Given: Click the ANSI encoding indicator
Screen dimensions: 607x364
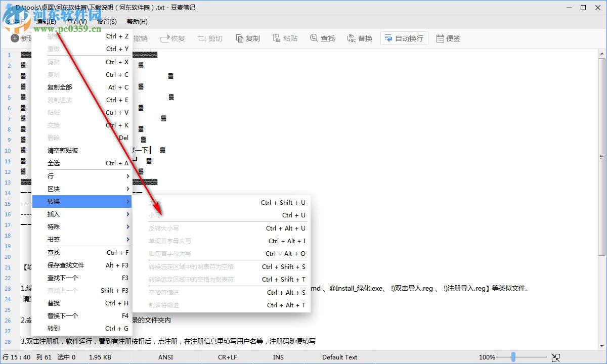Looking at the screenshot, I should (166, 357).
